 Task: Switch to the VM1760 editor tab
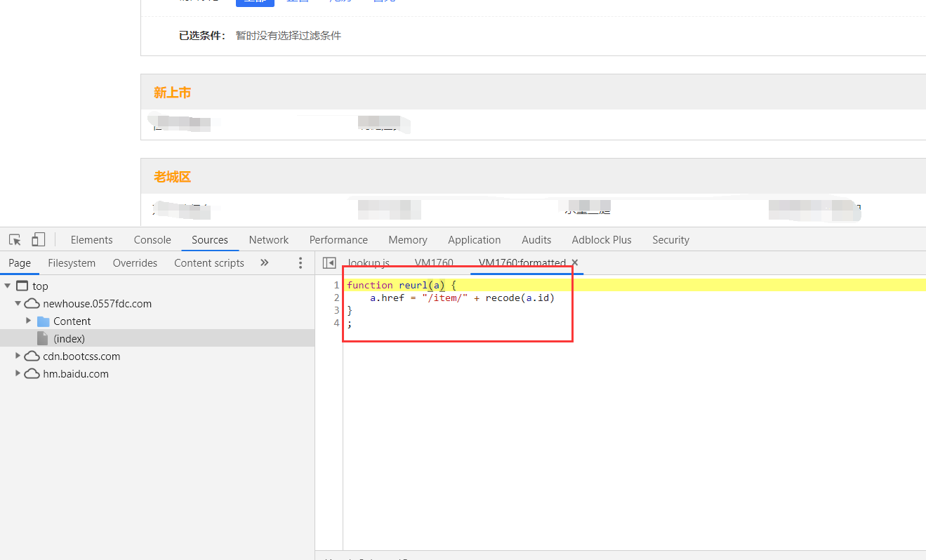pyautogui.click(x=434, y=262)
